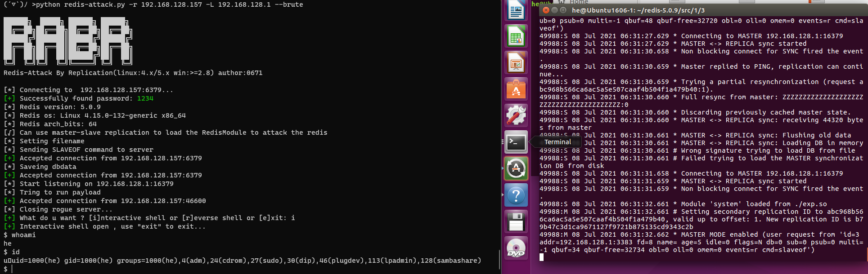Click the '$ whoami' command line

point(20,235)
